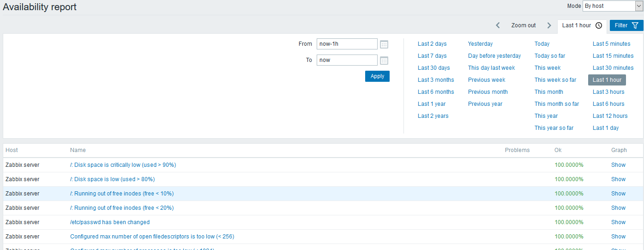The width and height of the screenshot is (644, 250).
Task: Show graph for open filedescriptors too low row
Action: pyautogui.click(x=618, y=237)
